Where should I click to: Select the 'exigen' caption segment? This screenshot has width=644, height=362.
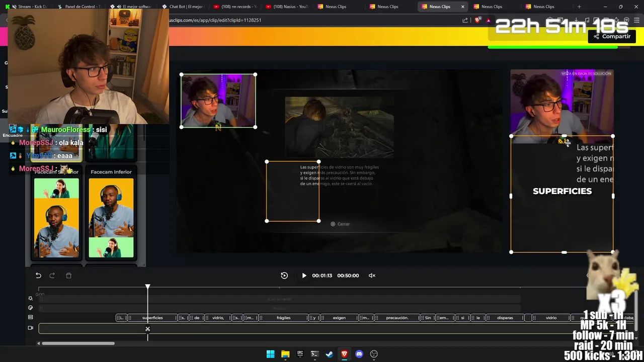pyautogui.click(x=339, y=318)
